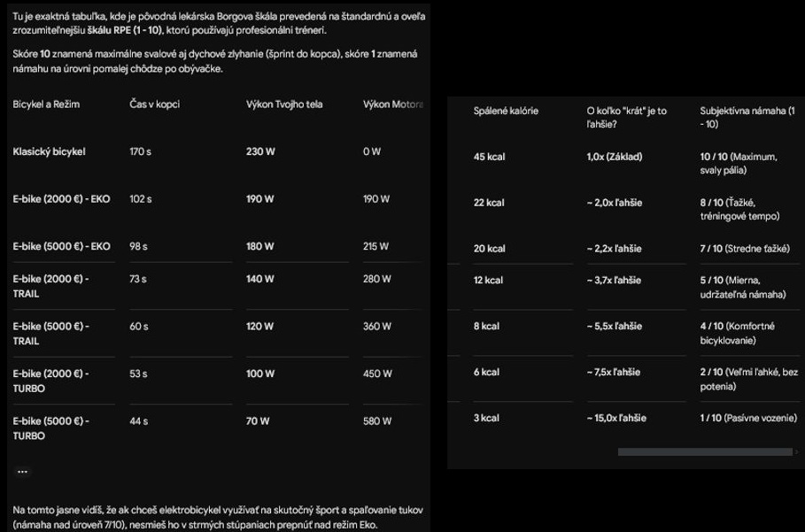Select the 'Bicykel a Režim' column header

46,104
